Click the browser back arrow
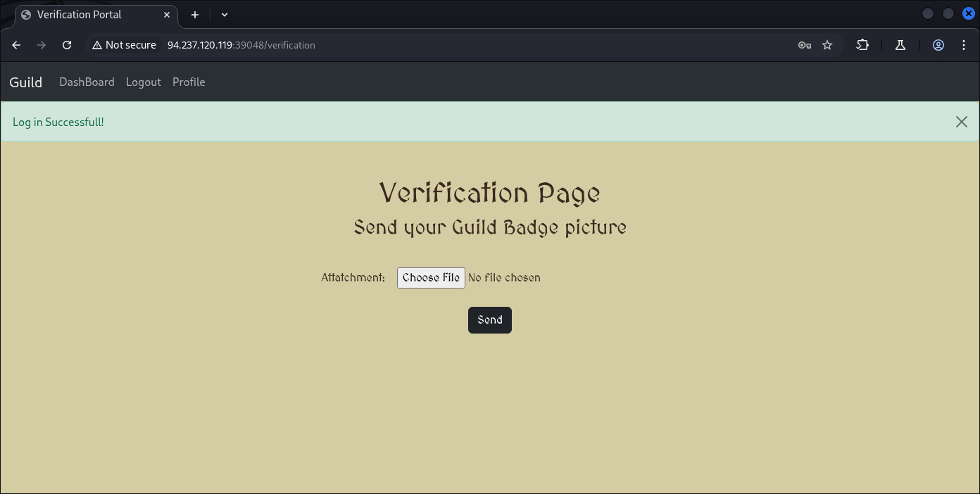Image resolution: width=980 pixels, height=494 pixels. tap(16, 45)
